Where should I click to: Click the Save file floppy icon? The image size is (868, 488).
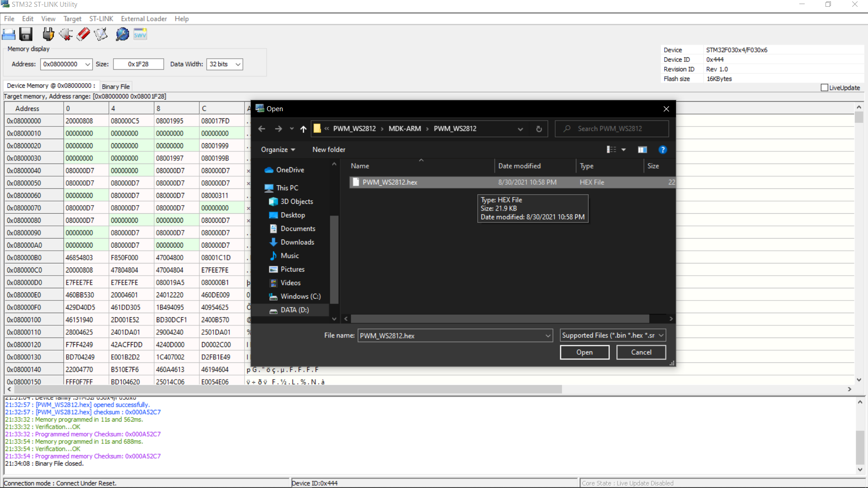[x=26, y=34]
